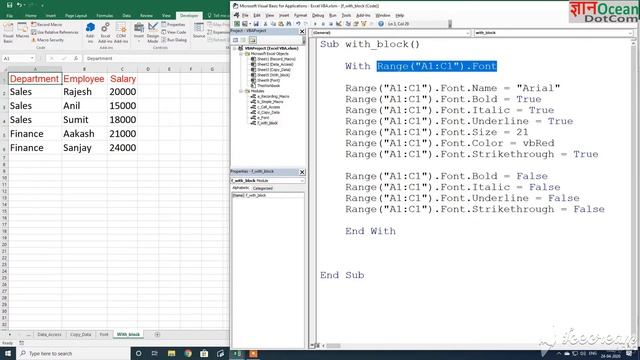Open Macro Security settings
This screenshot has height=360, width=640.
tap(47, 40)
